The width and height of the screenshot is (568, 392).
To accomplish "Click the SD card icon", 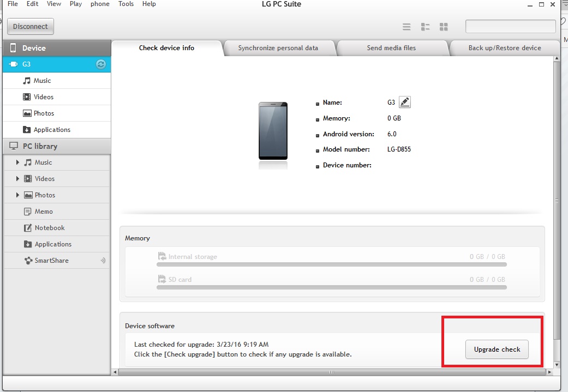I will 162,279.
